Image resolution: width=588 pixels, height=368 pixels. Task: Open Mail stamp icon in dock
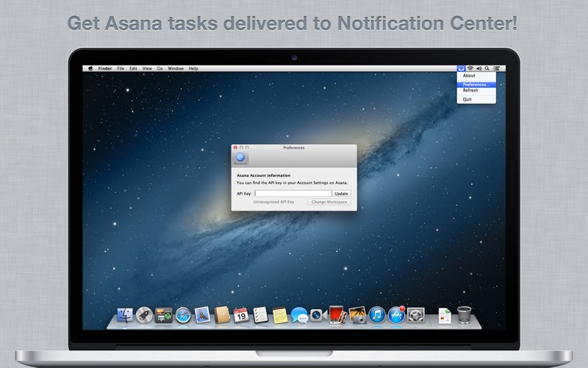coord(203,315)
